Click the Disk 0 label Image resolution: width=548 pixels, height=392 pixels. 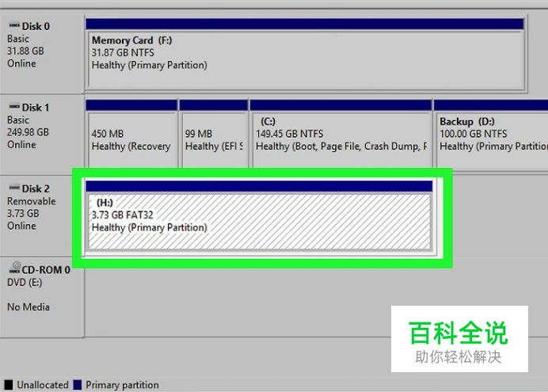point(36,26)
